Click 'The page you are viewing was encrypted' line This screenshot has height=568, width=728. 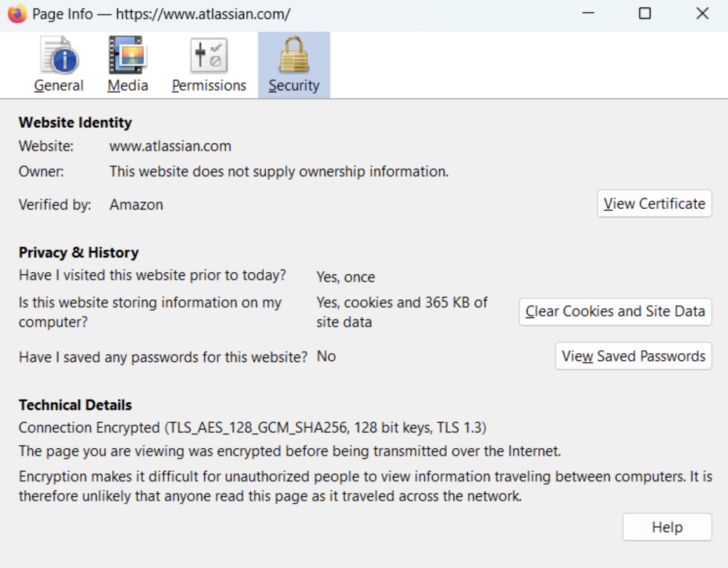290,451
